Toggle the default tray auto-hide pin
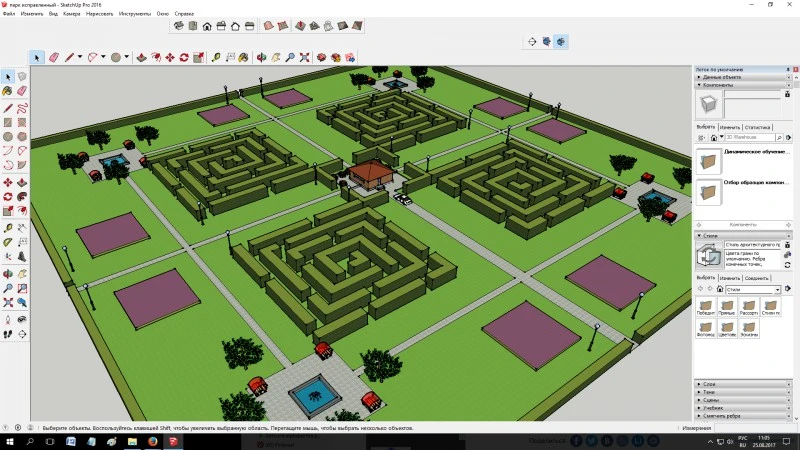The height and width of the screenshot is (450, 800). (788, 69)
